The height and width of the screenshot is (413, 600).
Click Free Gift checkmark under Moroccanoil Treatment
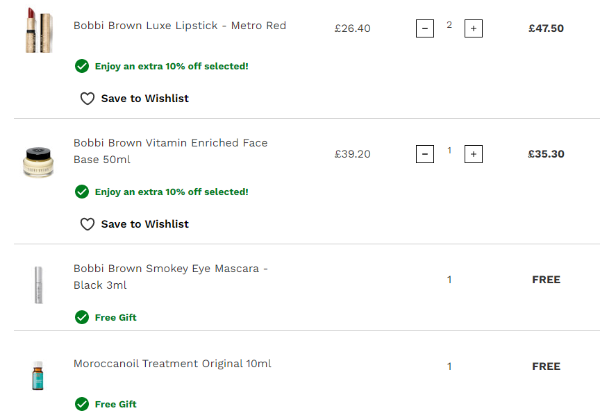click(x=81, y=404)
